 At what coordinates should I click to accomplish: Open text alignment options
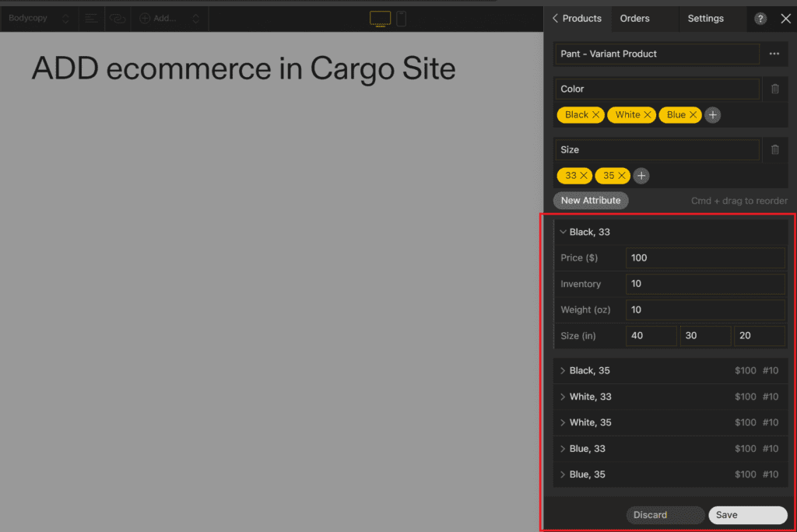[92, 19]
